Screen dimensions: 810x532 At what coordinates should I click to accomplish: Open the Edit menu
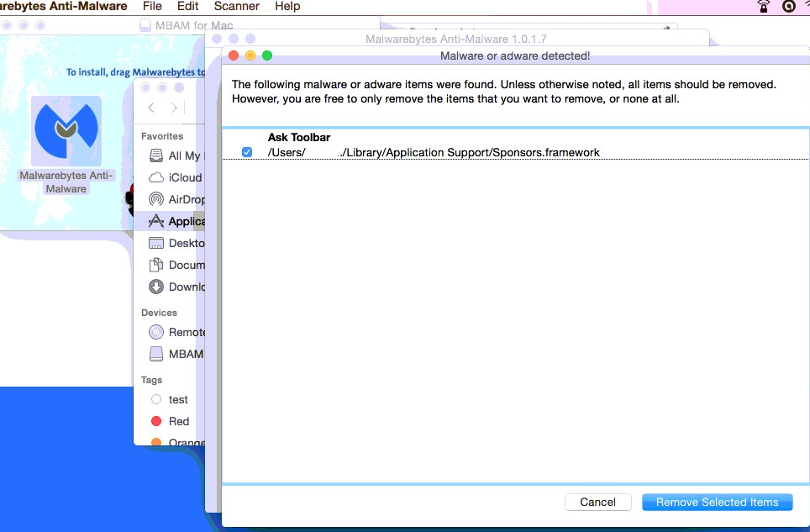(x=187, y=6)
